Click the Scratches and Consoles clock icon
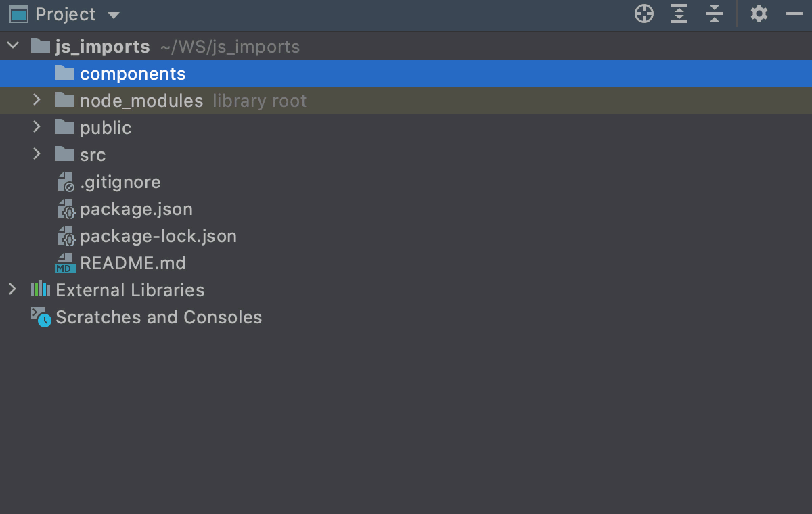Viewport: 812px width, 514px height. click(x=40, y=317)
